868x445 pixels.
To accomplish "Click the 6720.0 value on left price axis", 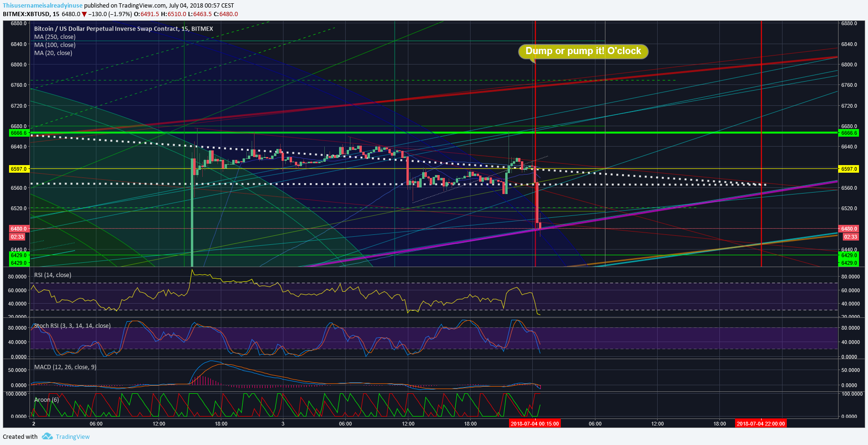I will 19,106.
